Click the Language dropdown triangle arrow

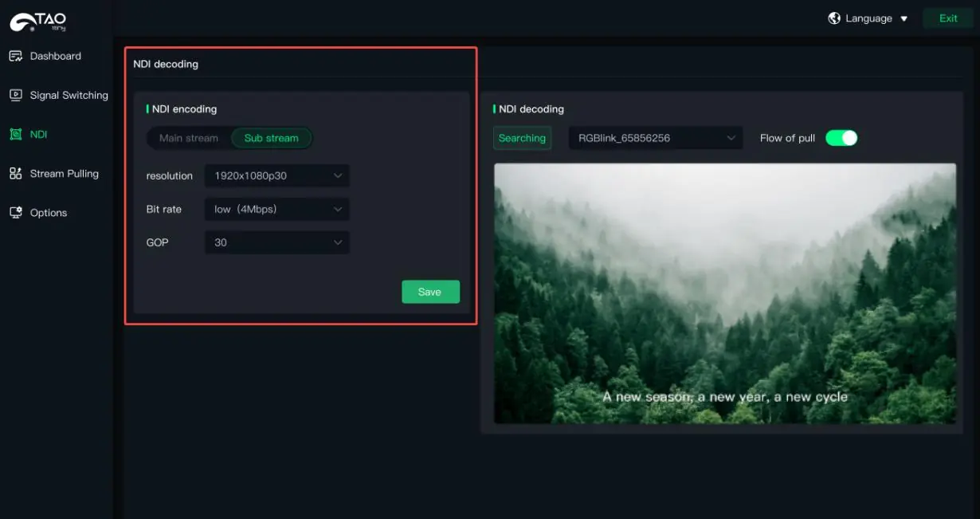(904, 18)
